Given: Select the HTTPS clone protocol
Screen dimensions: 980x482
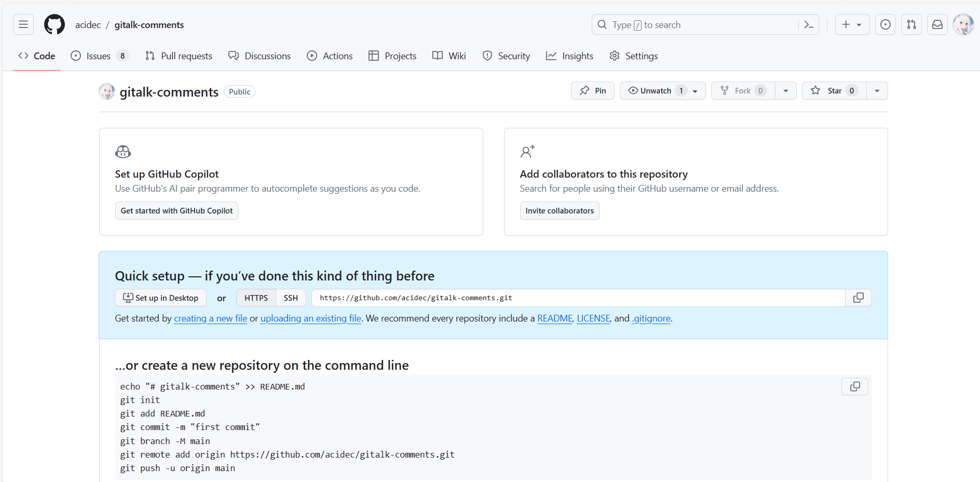Looking at the screenshot, I should pyautogui.click(x=256, y=298).
